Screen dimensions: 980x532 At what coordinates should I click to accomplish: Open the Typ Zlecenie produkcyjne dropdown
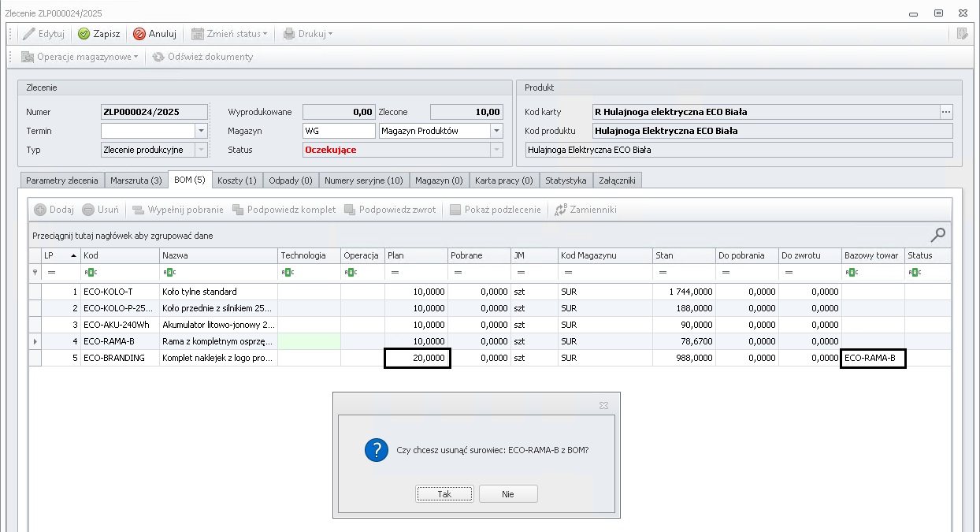tap(201, 150)
